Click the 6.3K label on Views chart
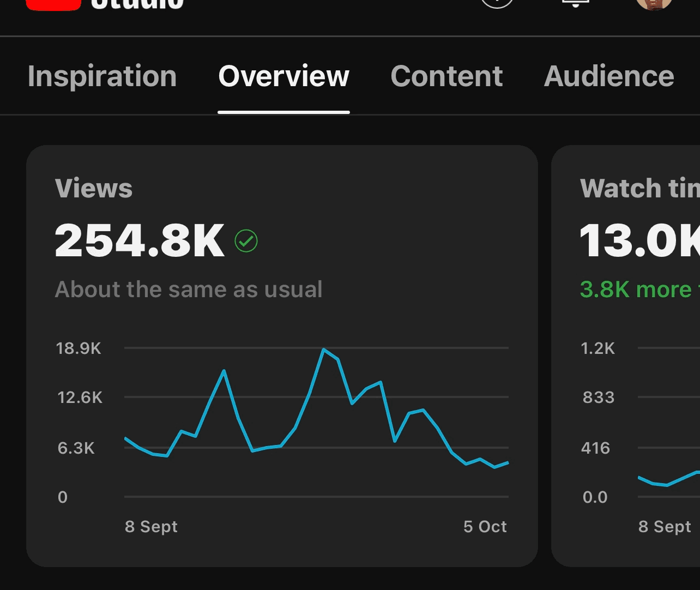 click(x=76, y=448)
